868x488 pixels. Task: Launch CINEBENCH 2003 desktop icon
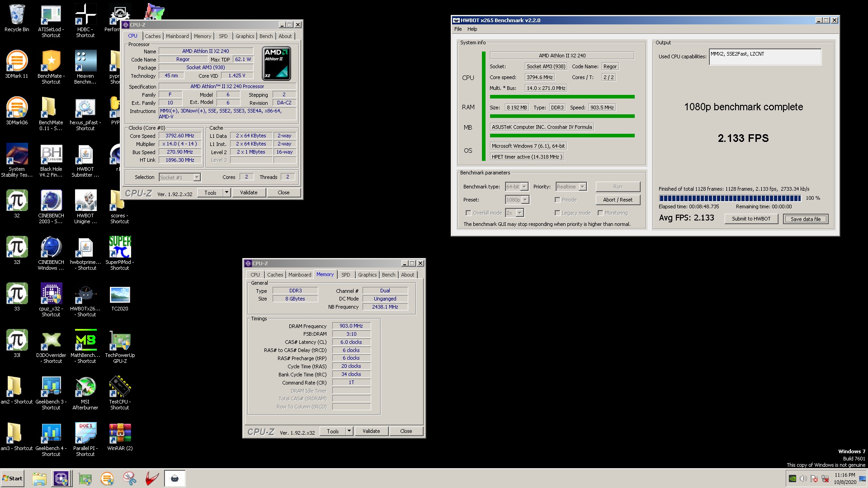click(x=51, y=206)
